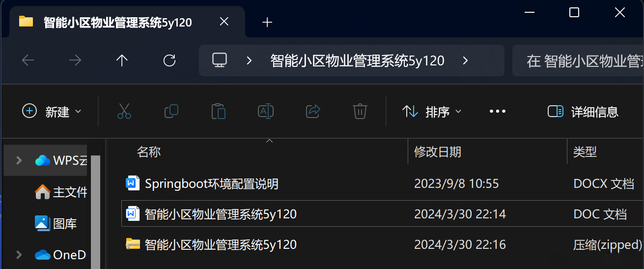Close the 智能小区物业管理系统5y120 tab
The image size is (644, 269).
224,22
